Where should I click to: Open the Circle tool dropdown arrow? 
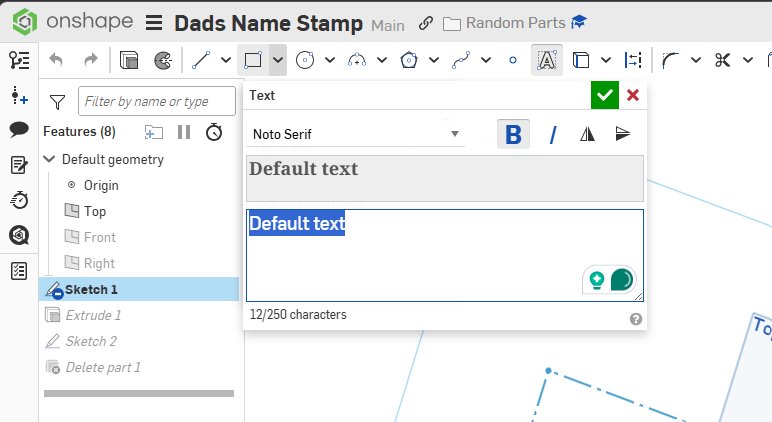point(330,60)
